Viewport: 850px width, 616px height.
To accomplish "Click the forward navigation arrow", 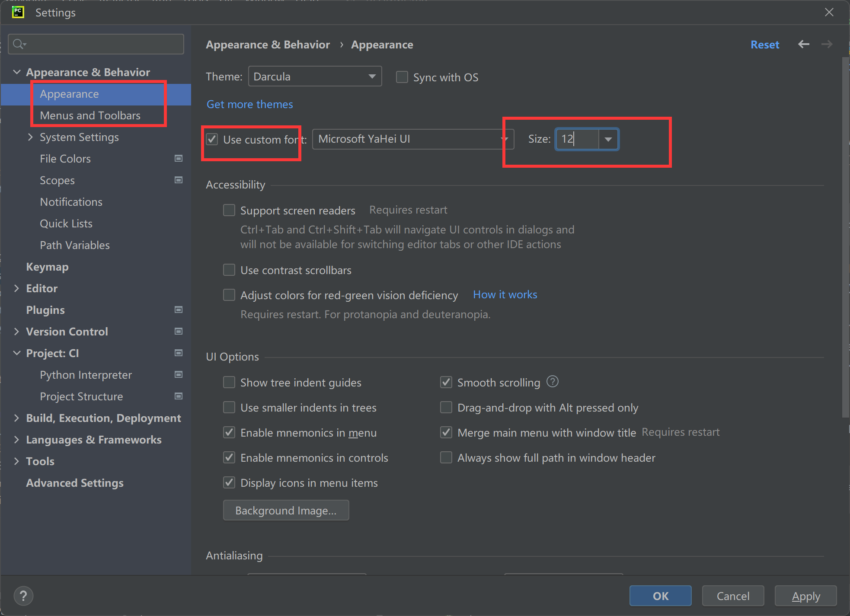I will coord(828,45).
